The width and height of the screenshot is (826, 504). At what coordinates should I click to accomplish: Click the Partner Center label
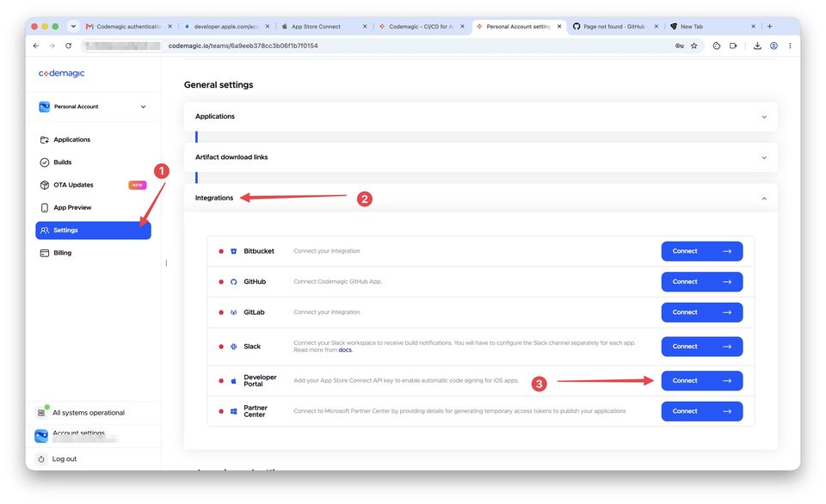[x=255, y=411]
